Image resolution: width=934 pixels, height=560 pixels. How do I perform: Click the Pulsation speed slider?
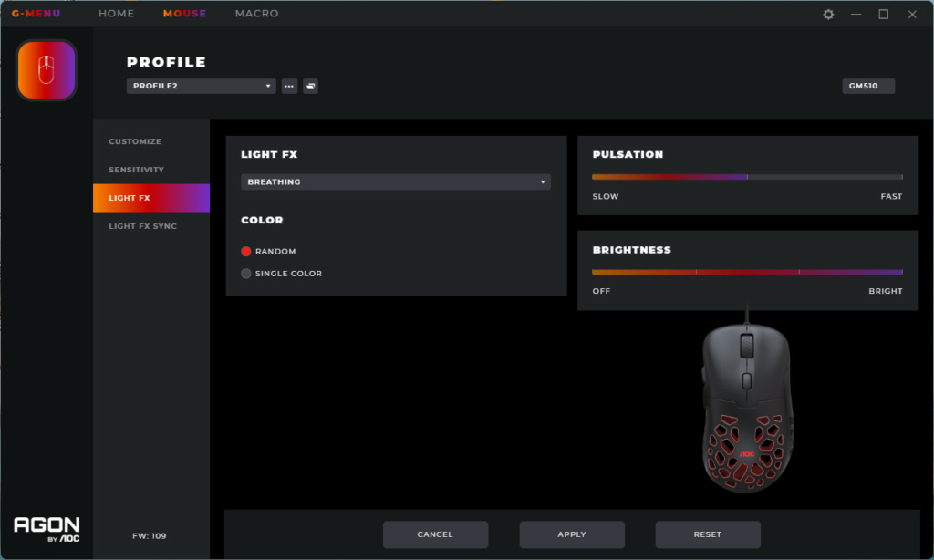[x=747, y=177]
